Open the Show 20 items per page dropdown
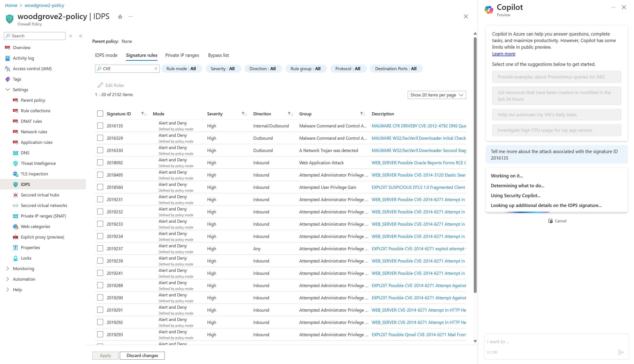The height and width of the screenshot is (364, 634). pyautogui.click(x=436, y=95)
